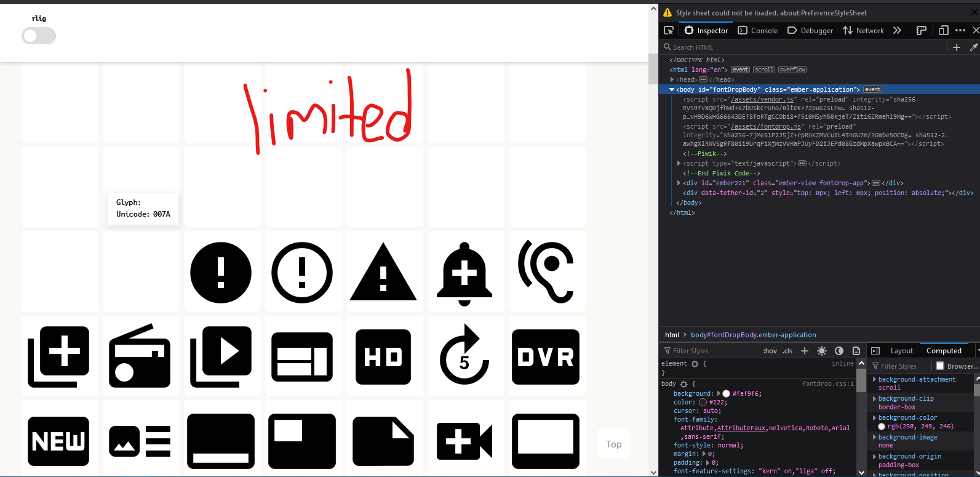This screenshot has width=980, height=477.
Task: Pick a page color with eyedropper
Action: pos(973,47)
